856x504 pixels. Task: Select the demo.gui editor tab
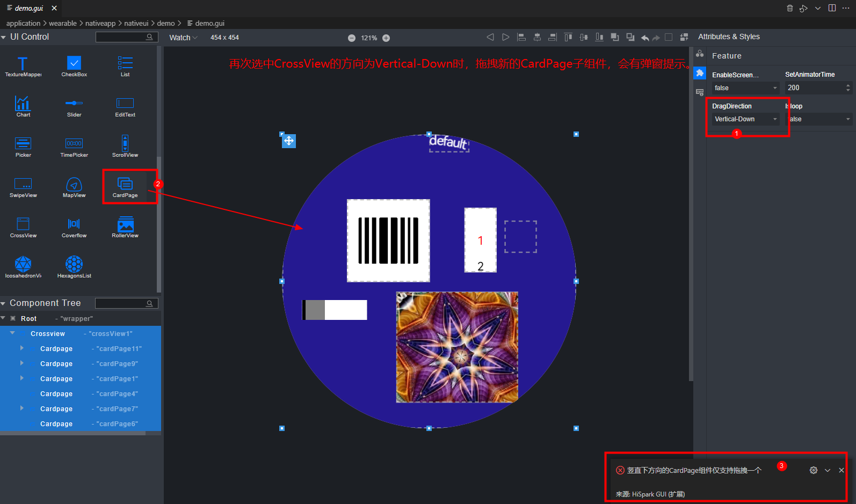[x=29, y=8]
